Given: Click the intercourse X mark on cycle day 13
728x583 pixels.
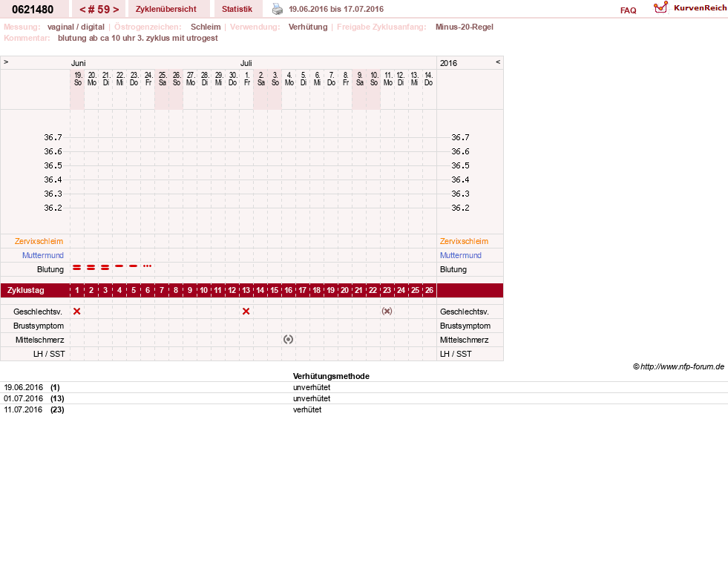Looking at the screenshot, I should [246, 311].
